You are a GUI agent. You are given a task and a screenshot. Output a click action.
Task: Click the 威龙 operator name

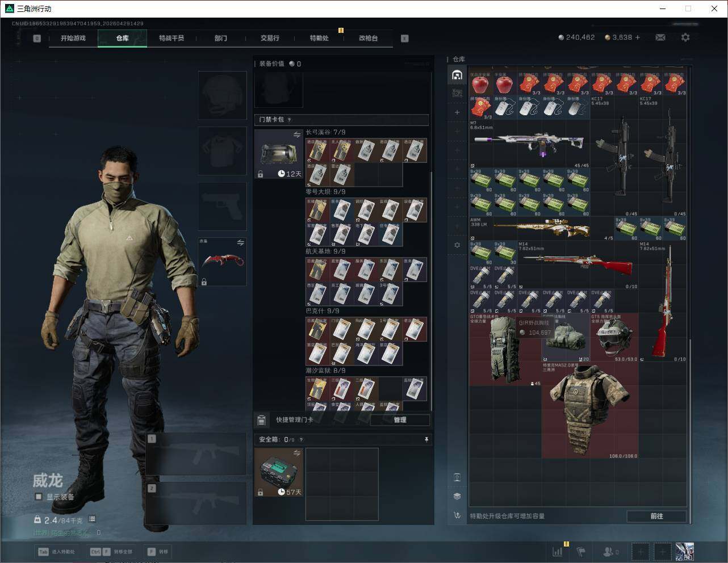pos(47,481)
